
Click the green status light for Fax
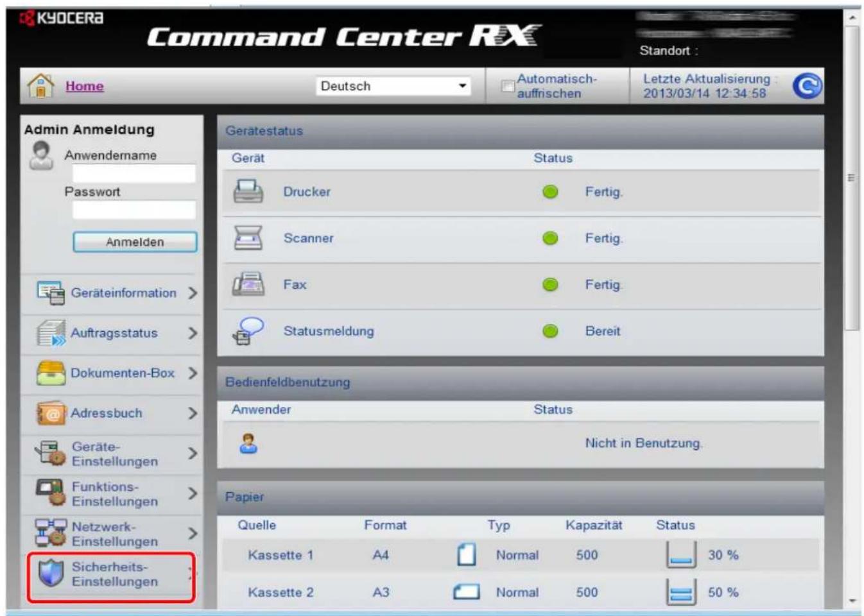tap(550, 284)
